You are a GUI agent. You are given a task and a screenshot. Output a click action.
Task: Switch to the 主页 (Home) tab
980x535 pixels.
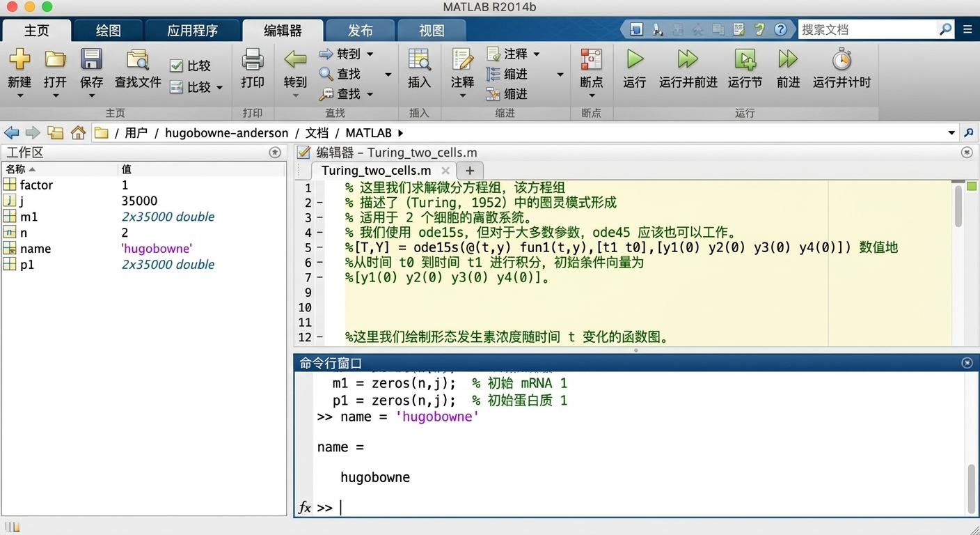[x=37, y=31]
